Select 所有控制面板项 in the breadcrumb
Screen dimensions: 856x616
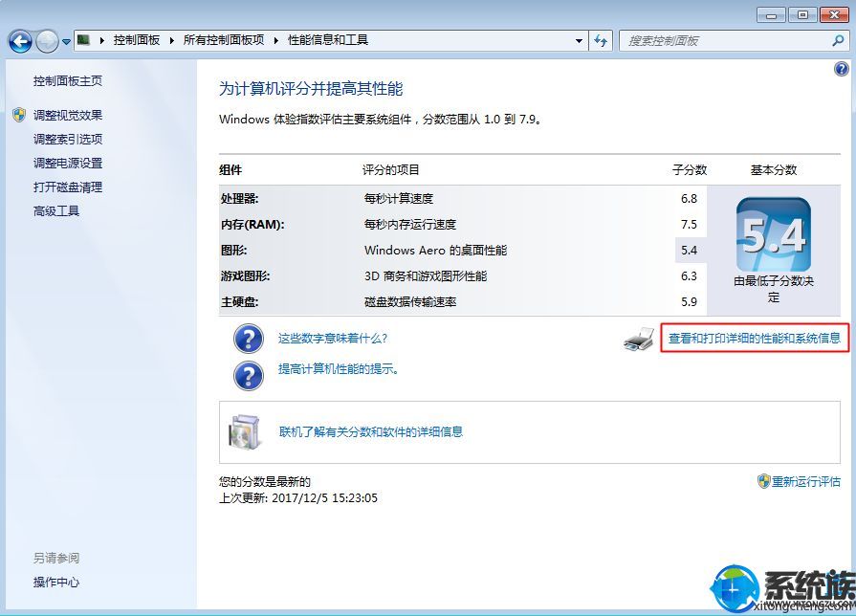pos(224,40)
